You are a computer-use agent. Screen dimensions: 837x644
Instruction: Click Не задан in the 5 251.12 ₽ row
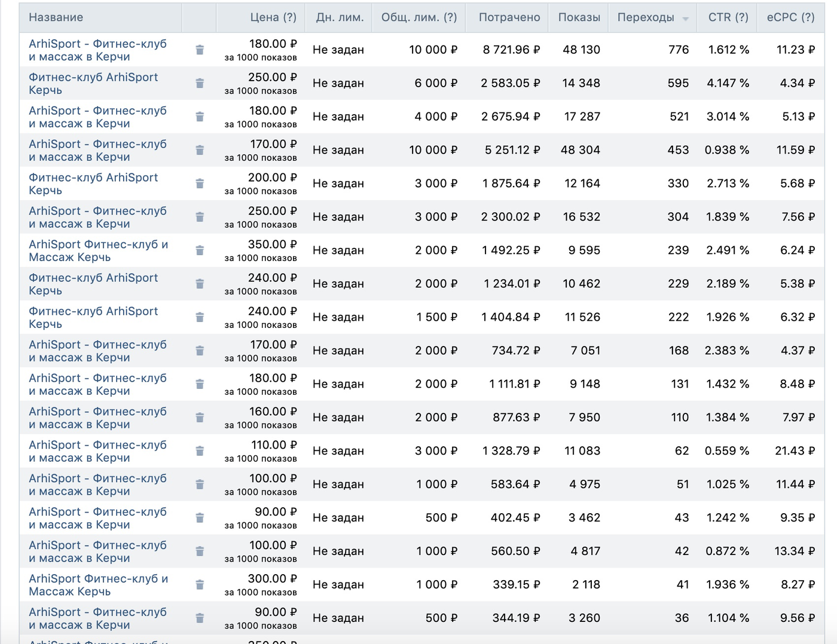point(338,151)
